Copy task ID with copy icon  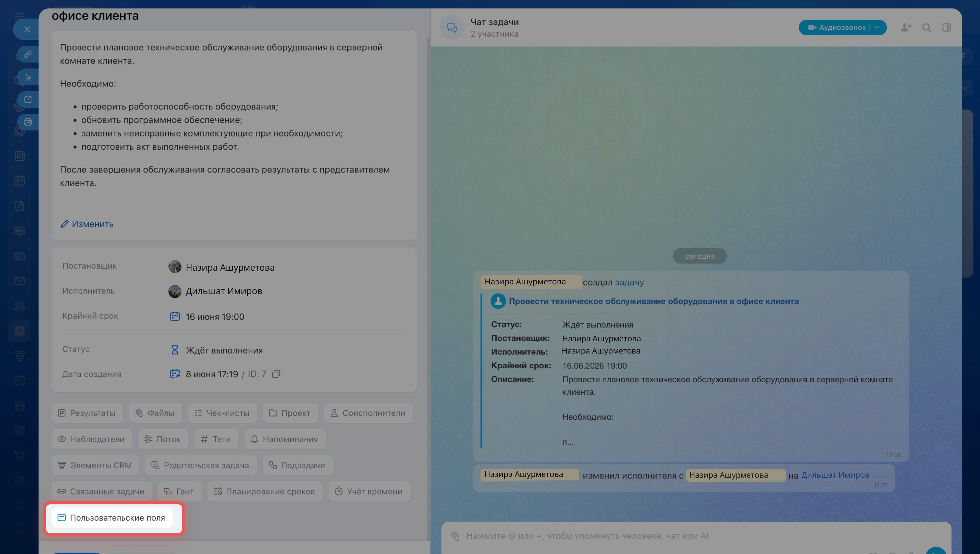tap(276, 374)
